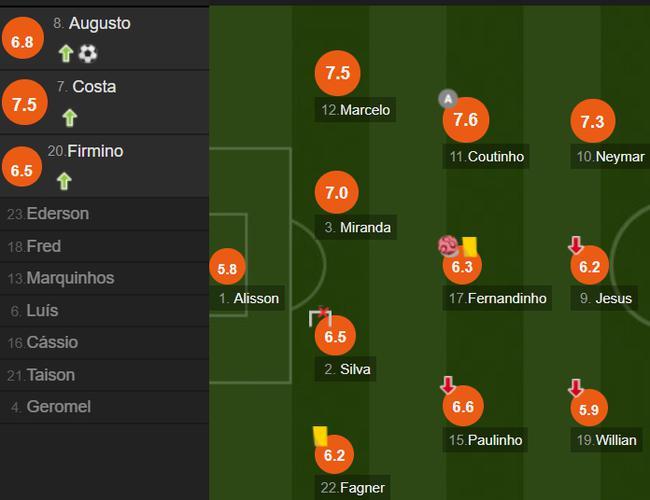This screenshot has height=500, width=650.
Task: Click Augusto's green substitution-in arrow
Action: pyautogui.click(x=65, y=54)
